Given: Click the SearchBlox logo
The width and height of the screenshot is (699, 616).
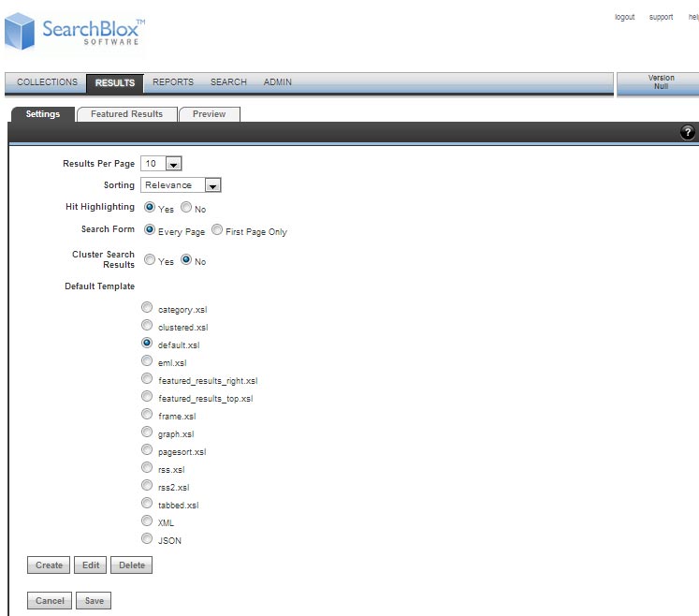Looking at the screenshot, I should [75, 32].
